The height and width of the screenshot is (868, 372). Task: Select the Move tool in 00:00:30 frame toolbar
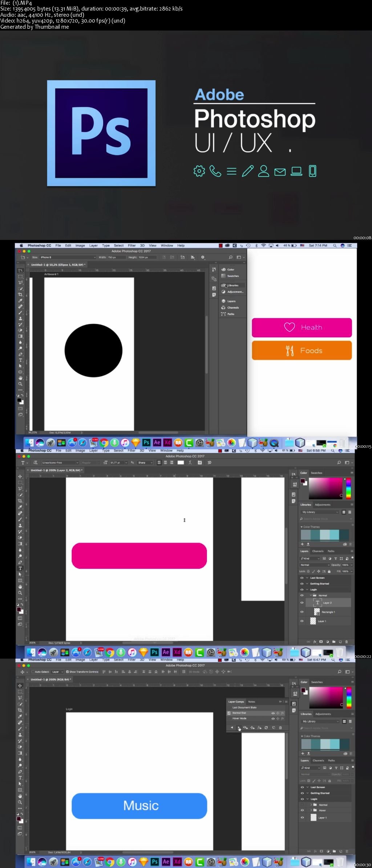point(20,686)
